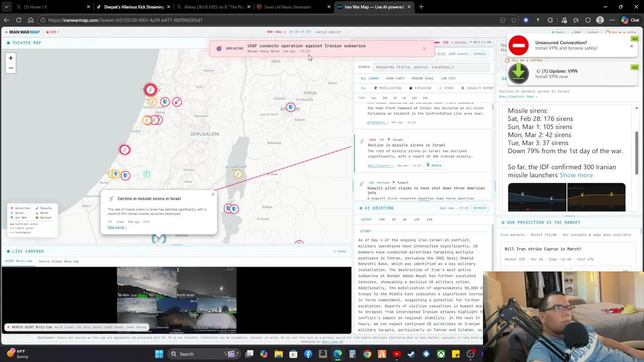Open the Contact link in header

(593, 32)
